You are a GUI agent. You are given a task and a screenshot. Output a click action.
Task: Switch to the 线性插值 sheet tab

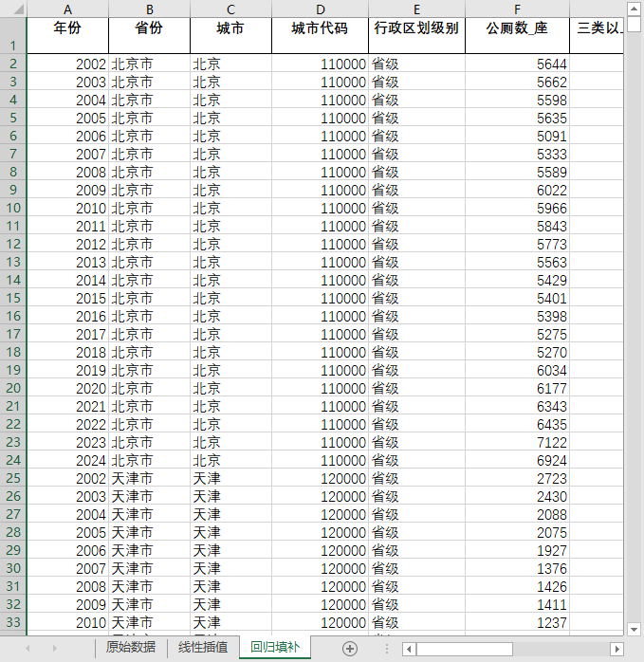pyautogui.click(x=203, y=647)
